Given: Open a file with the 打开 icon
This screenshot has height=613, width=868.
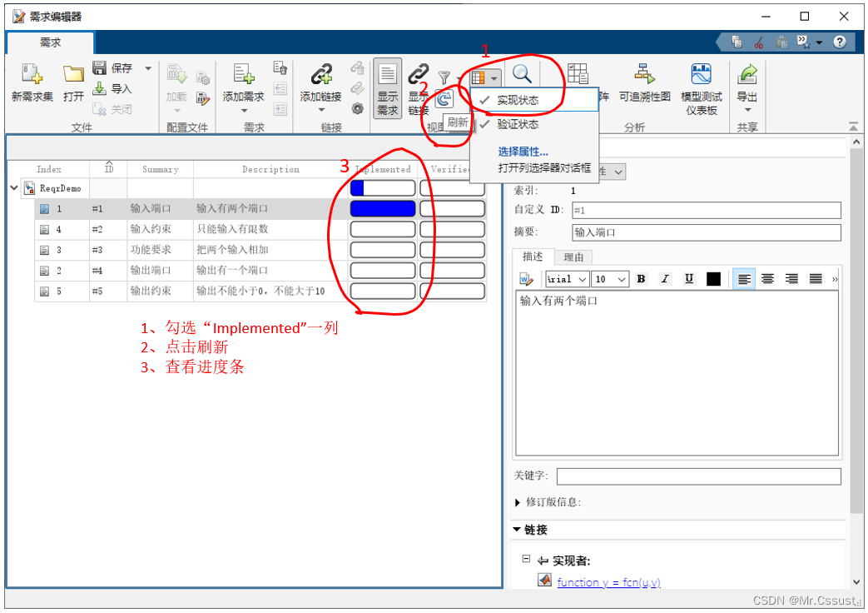Looking at the screenshot, I should 73,77.
